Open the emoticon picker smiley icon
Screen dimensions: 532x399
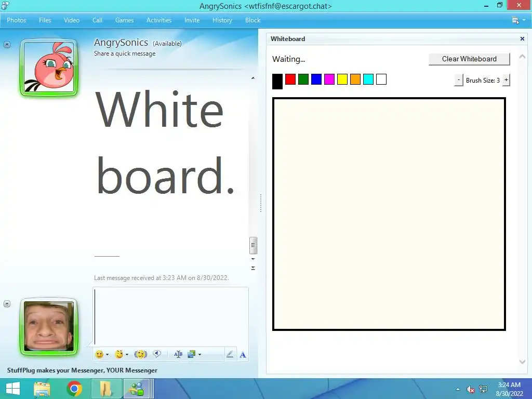[99, 354]
